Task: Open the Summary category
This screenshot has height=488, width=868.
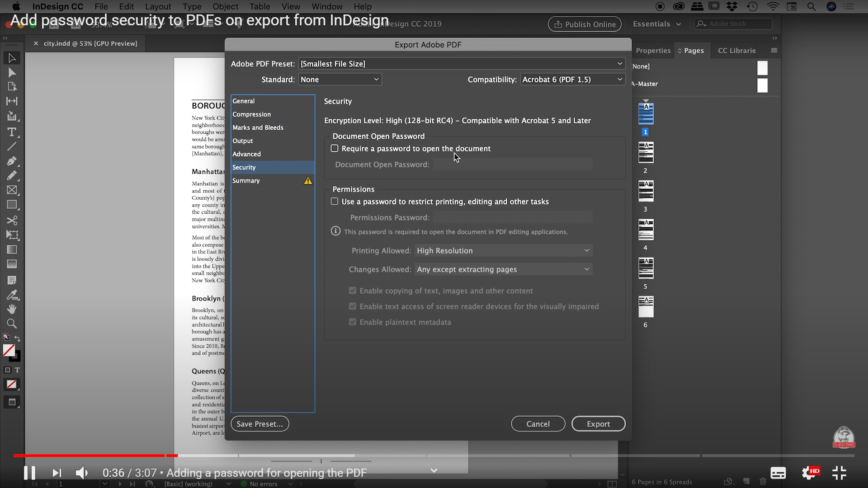Action: click(273, 181)
